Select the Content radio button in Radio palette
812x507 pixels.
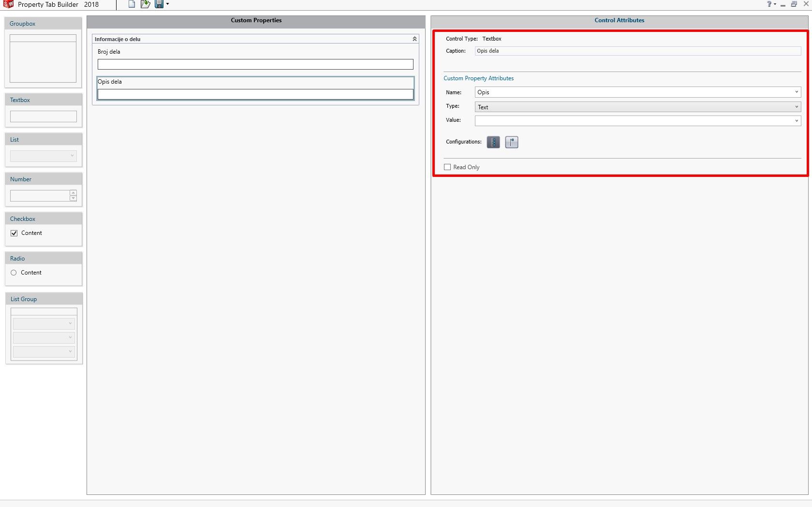[x=14, y=273]
